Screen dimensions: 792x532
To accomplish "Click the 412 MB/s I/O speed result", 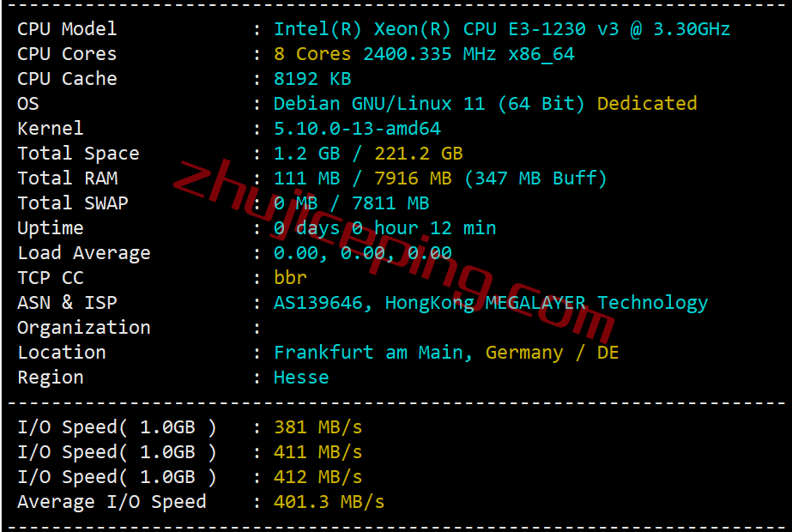I will (x=317, y=476).
